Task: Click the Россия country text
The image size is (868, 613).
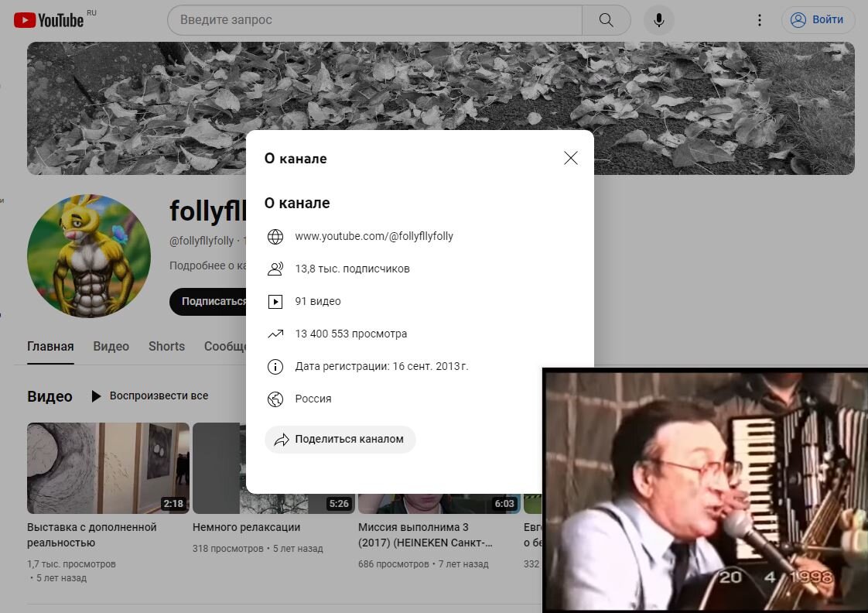Action: tap(313, 399)
